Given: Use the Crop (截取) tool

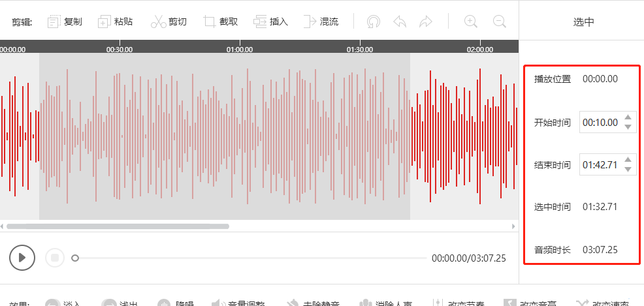Looking at the screenshot, I should click(220, 22).
